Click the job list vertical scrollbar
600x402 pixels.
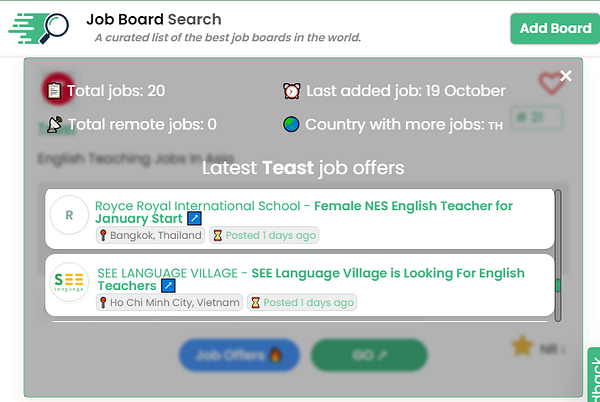558,255
